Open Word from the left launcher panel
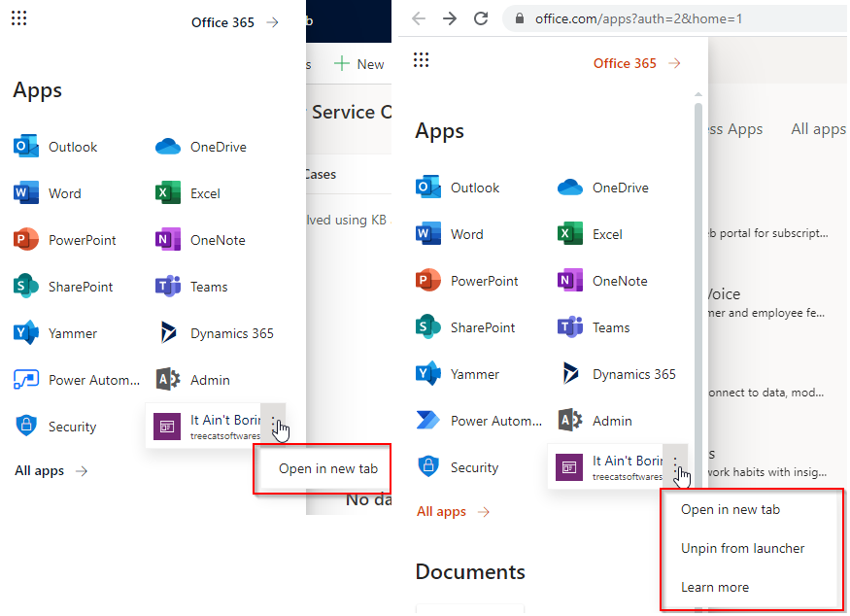The image size is (850, 616). [x=48, y=193]
